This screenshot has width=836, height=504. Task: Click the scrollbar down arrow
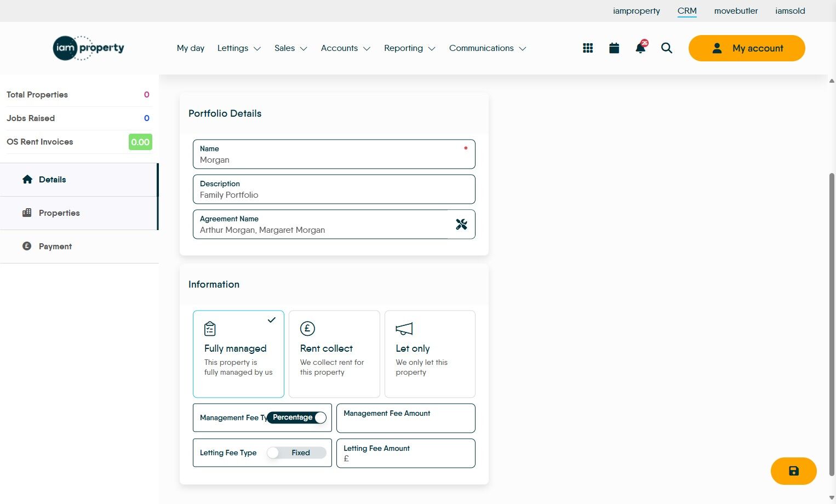[x=832, y=498]
